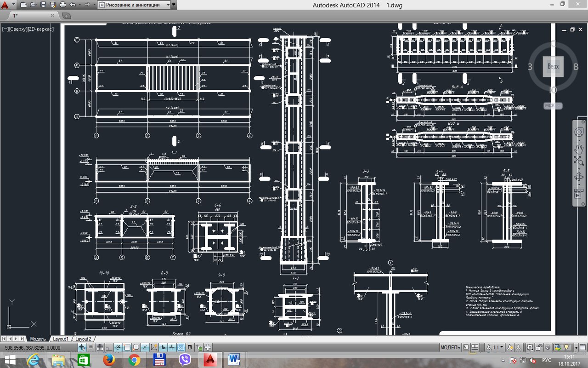Viewport: 588px width, 368px height.
Task: Open ShowMotion from the navigation bar
Action: pyautogui.click(x=579, y=194)
